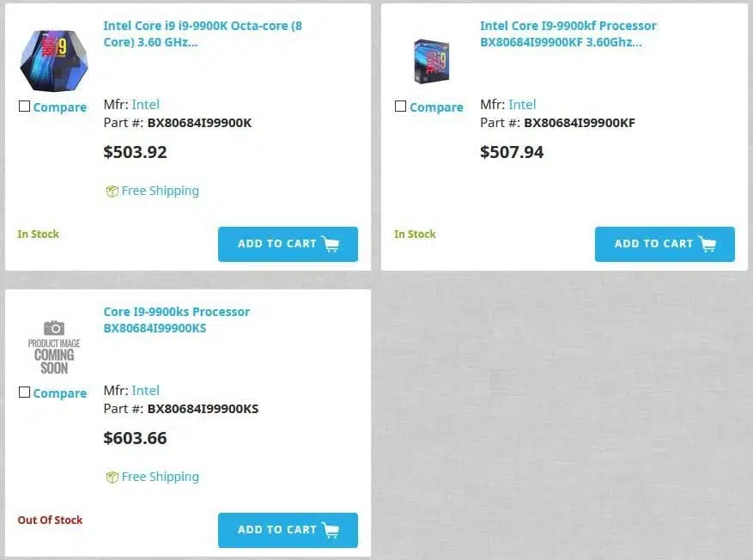
Task: Click the Intel manufacturer link for i9-9900KS
Action: click(x=145, y=391)
